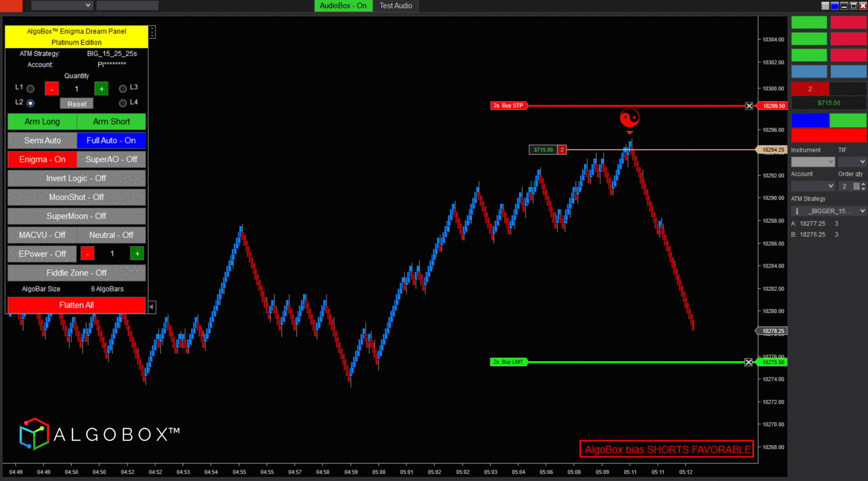Screen dimensions: 868x481
Task: Click the Arm Long button
Action: (42, 122)
